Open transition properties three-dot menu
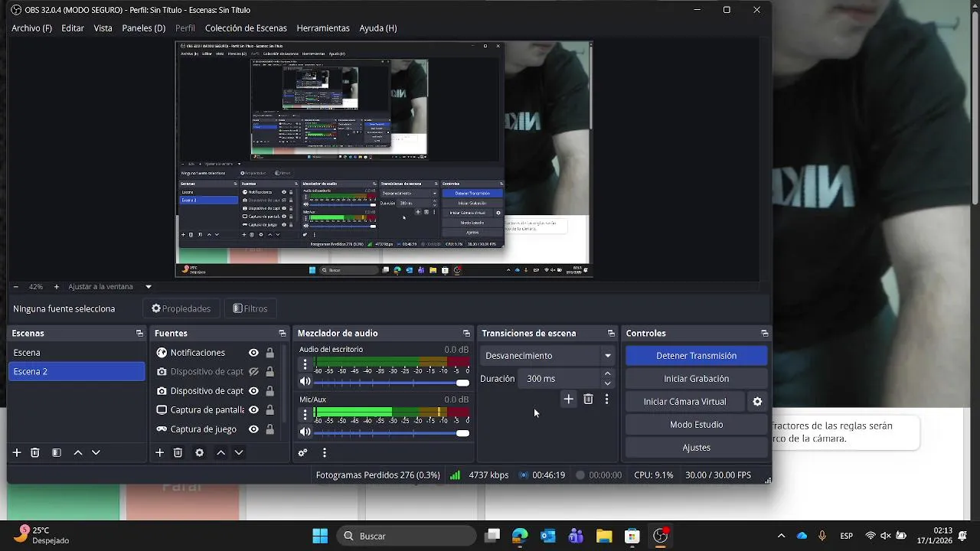The width and height of the screenshot is (980, 551). pyautogui.click(x=606, y=399)
